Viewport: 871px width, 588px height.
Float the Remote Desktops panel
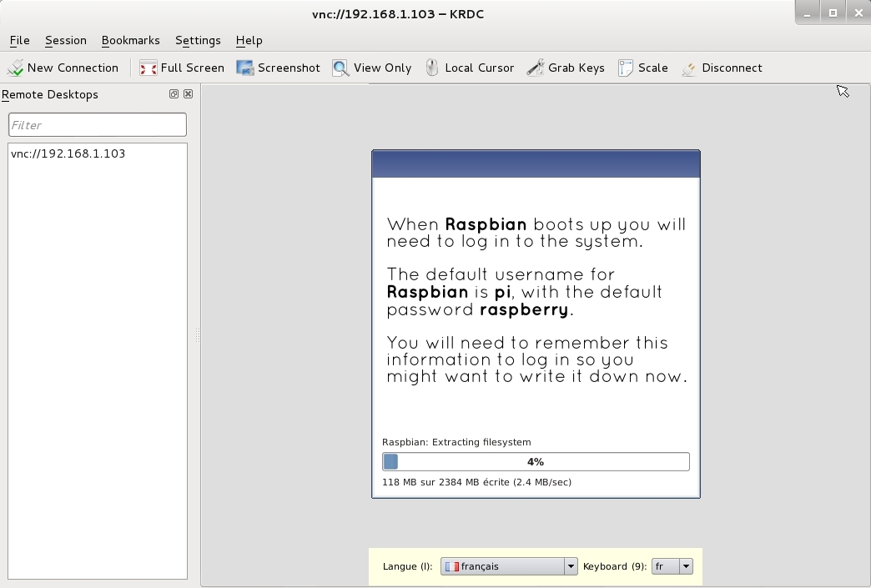pos(174,94)
